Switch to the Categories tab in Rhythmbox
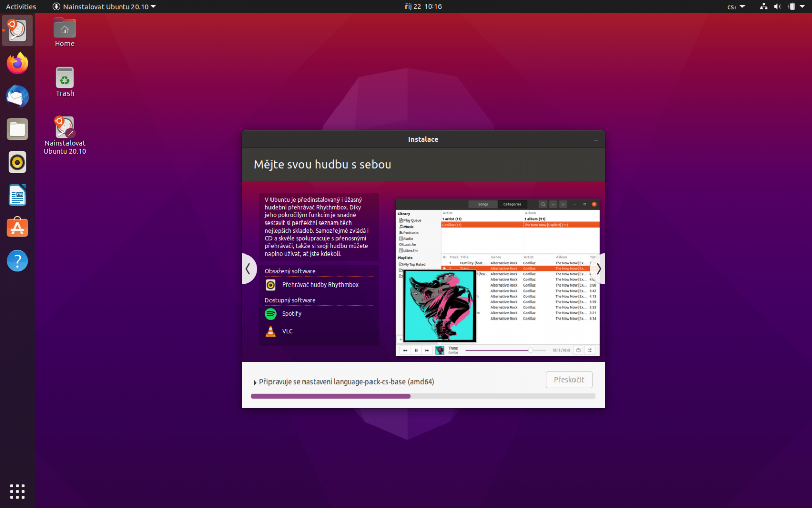The width and height of the screenshot is (812, 508). tap(513, 204)
